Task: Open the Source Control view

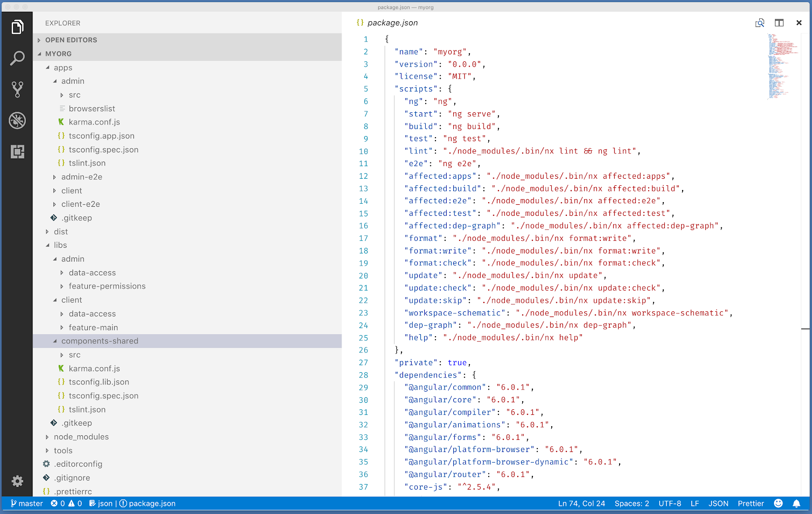Action: pyautogui.click(x=18, y=88)
